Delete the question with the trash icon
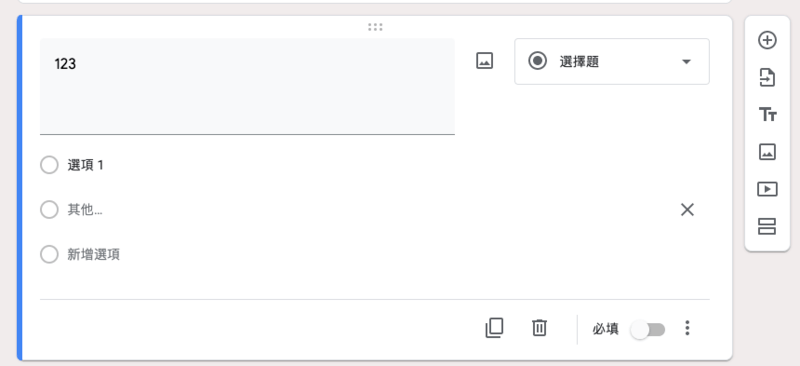Image resolution: width=800 pixels, height=366 pixels. point(539,328)
